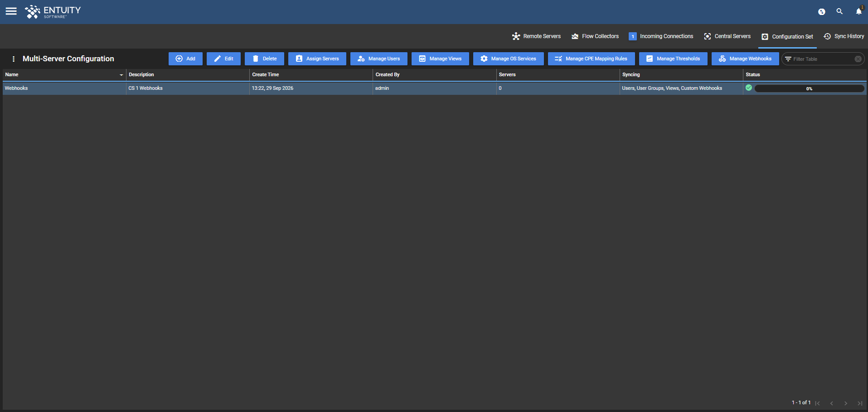
Task: Sort by Created By column
Action: [434, 74]
